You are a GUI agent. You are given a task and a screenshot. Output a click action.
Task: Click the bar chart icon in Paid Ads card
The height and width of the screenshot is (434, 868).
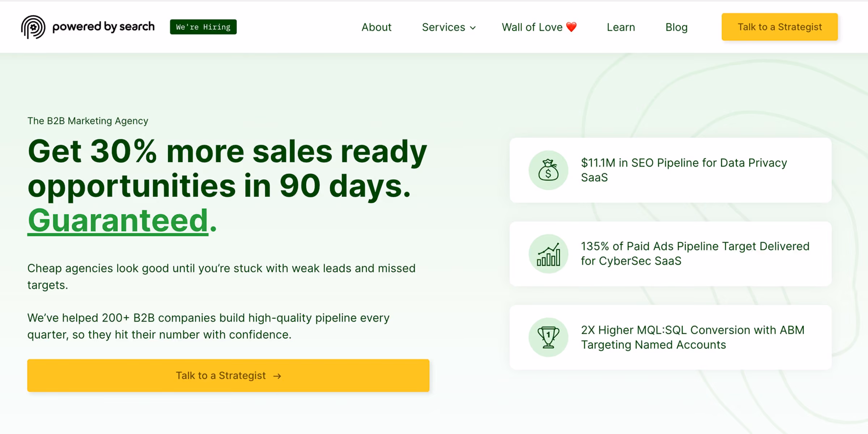pyautogui.click(x=548, y=254)
